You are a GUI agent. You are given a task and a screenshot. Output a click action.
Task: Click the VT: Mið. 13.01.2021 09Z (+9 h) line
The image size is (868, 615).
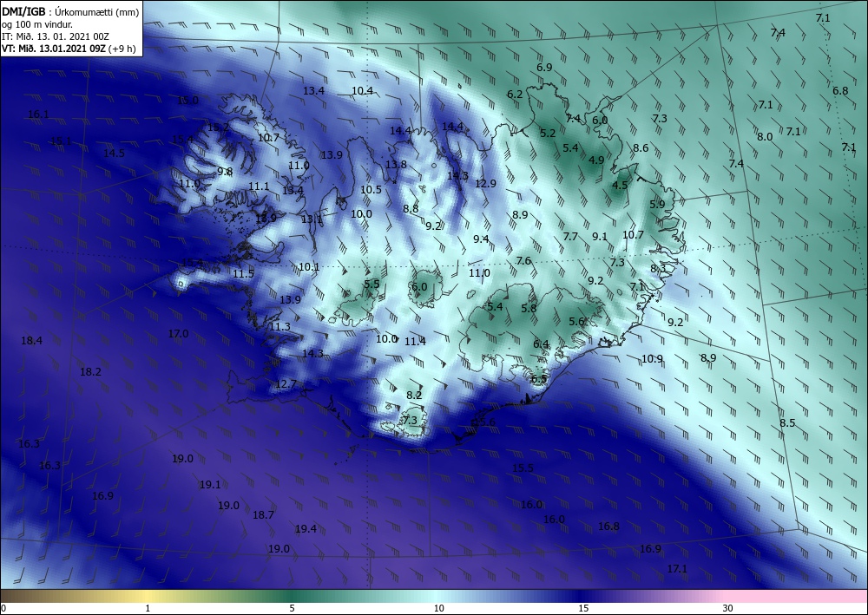[69, 49]
